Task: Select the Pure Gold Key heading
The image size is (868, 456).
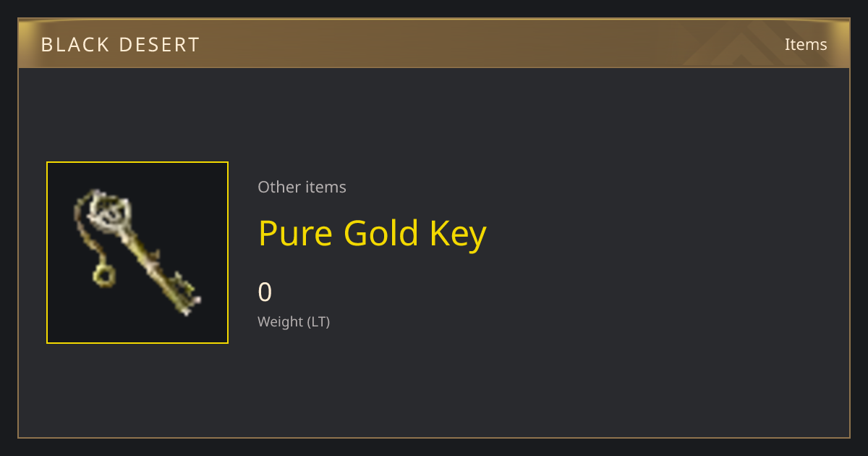Action: pyautogui.click(x=373, y=234)
